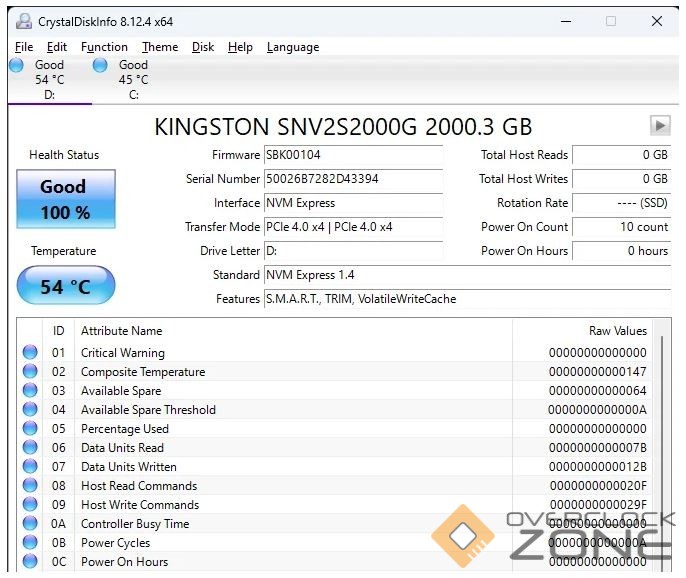This screenshot has height=578, width=686.
Task: Open the Disk menu
Action: pos(203,47)
